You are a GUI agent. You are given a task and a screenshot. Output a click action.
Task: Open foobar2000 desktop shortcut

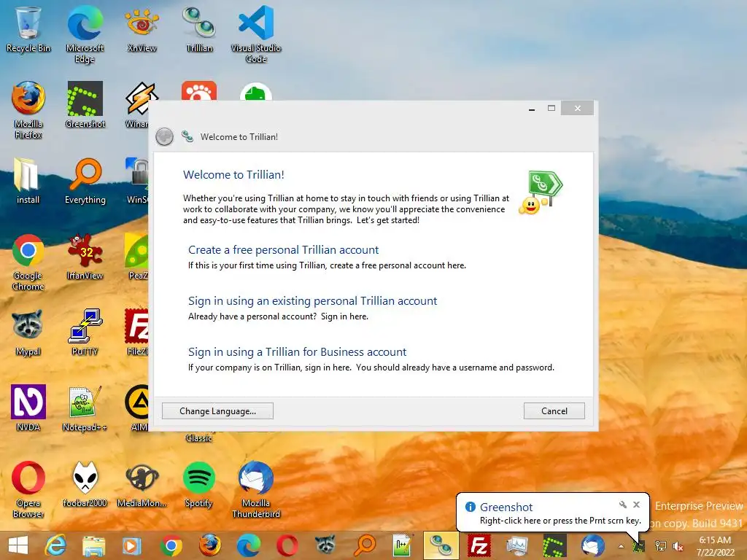click(x=85, y=484)
